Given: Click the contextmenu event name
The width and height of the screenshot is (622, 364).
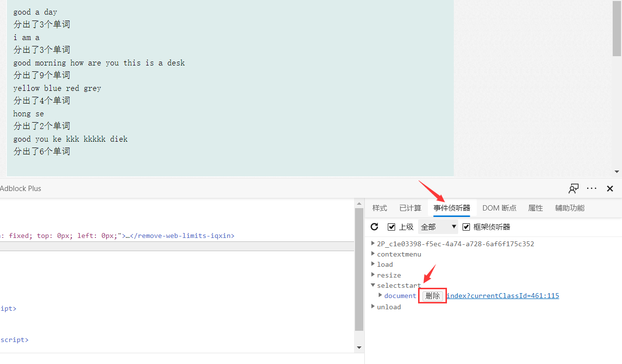Looking at the screenshot, I should (399, 254).
